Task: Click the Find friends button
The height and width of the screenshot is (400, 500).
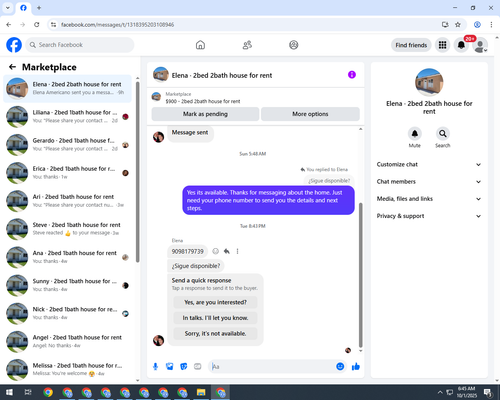Action: tap(411, 45)
